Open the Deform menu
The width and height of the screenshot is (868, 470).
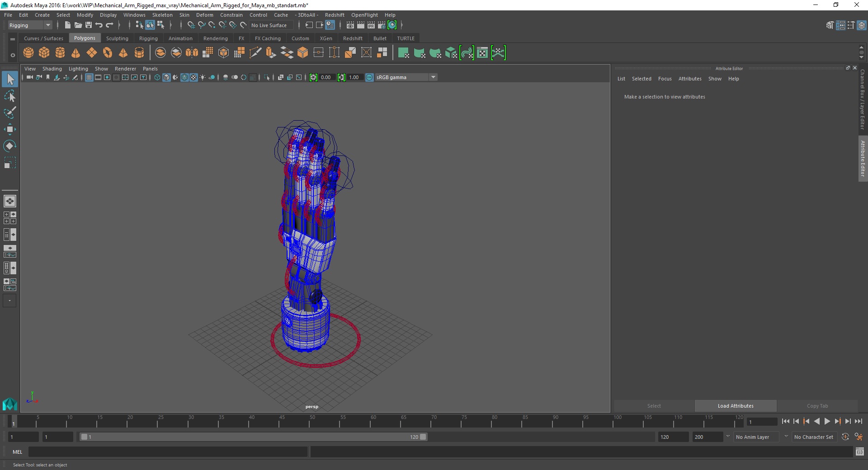204,15
